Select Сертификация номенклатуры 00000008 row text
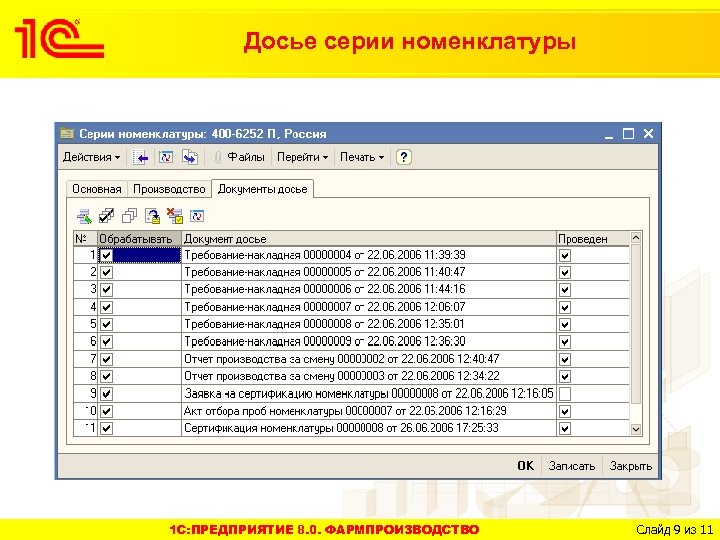This screenshot has width=720, height=540. (341, 428)
